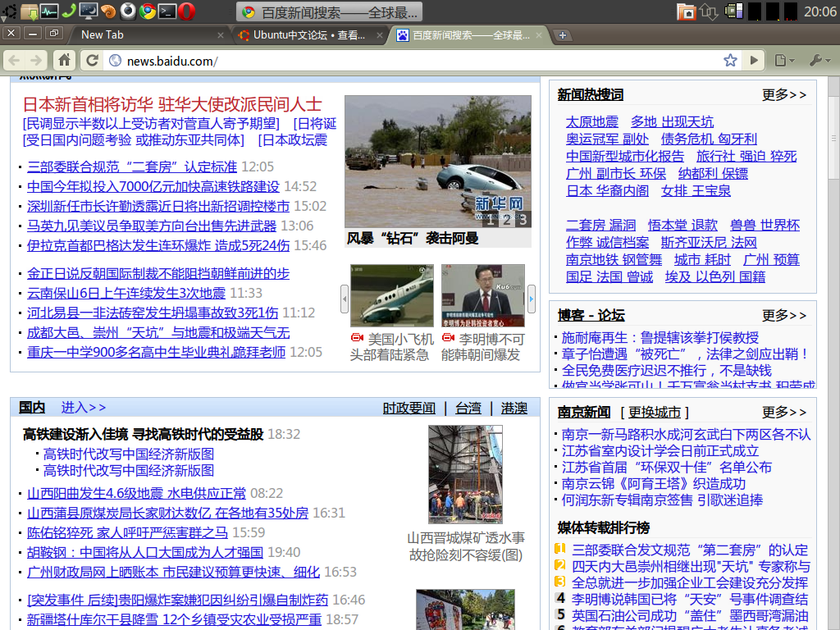Image resolution: width=840 pixels, height=630 pixels.
Task: Select slide 2 on the news photo
Action: tap(506, 220)
